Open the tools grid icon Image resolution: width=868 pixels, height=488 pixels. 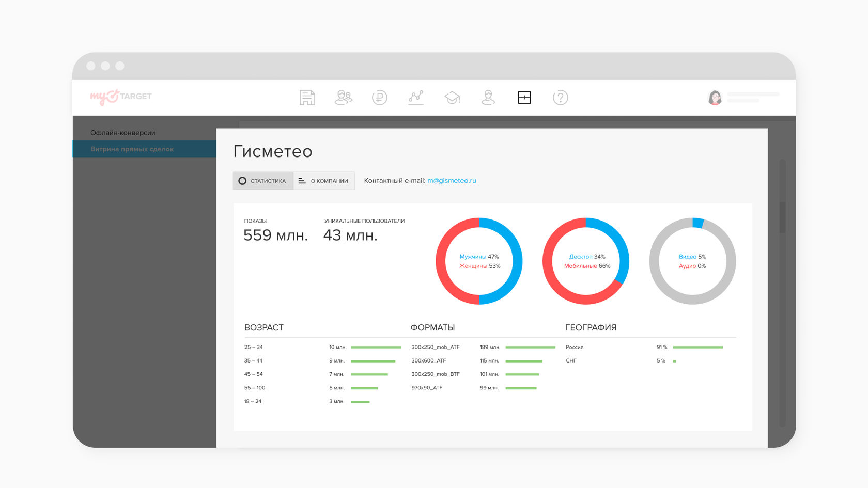click(x=524, y=98)
